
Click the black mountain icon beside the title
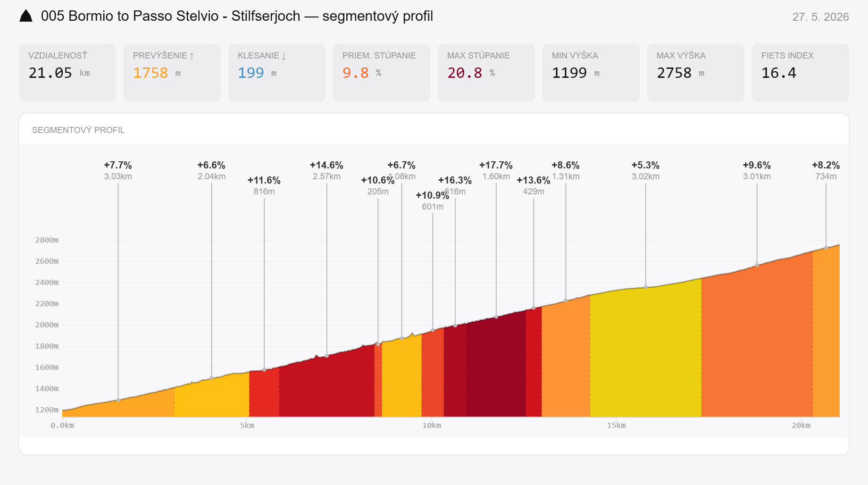(26, 16)
